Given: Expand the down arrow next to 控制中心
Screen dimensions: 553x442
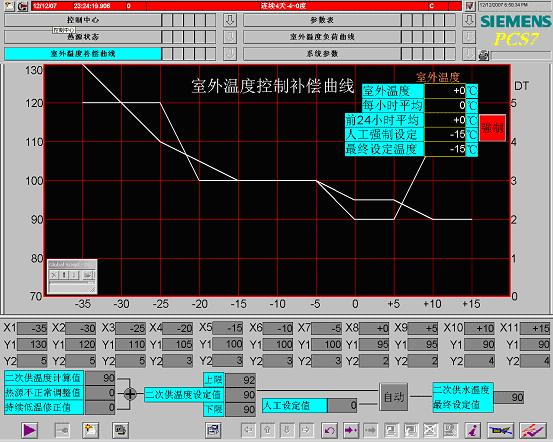Looking at the screenshot, I should (230, 20).
